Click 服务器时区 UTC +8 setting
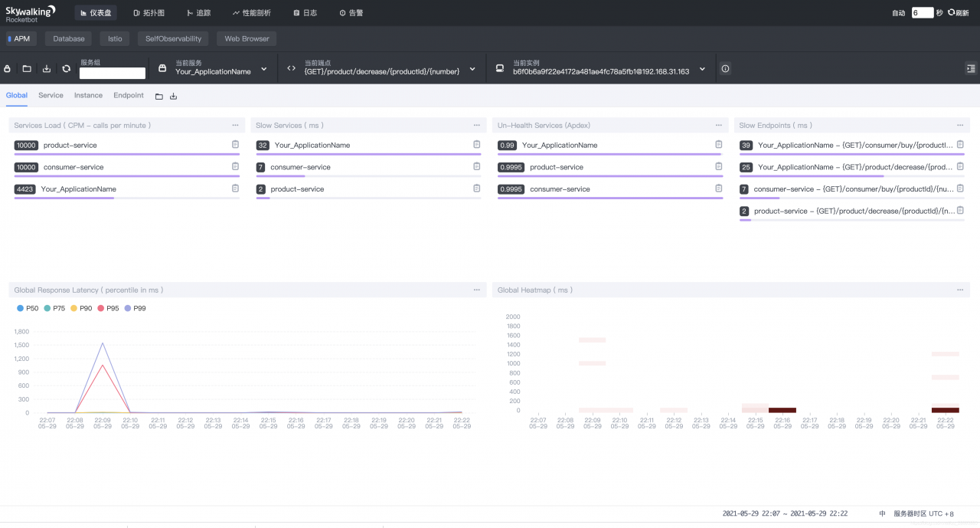 coord(924,513)
